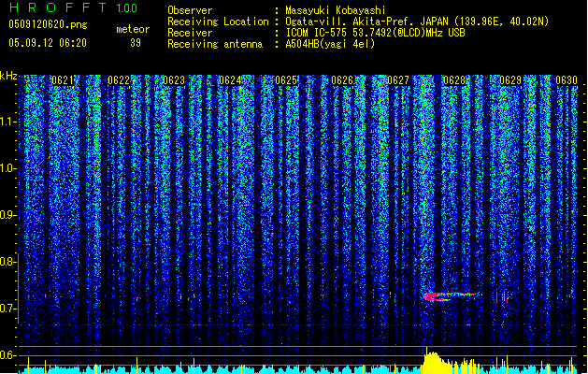Click the 1.0 kHz axis label
The width and height of the screenshot is (588, 374).
click(8, 168)
